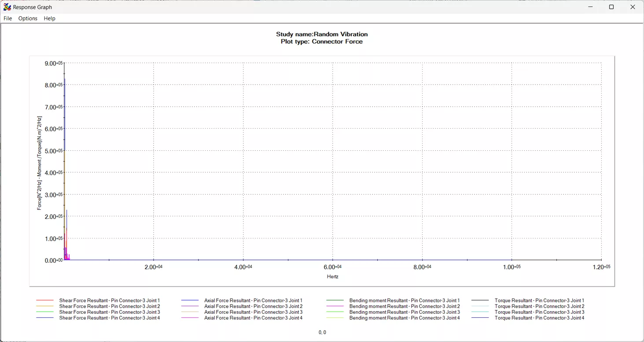Click the 'Study name:Random Vibration' chart title
Image resolution: width=644 pixels, height=342 pixels.
(x=321, y=34)
